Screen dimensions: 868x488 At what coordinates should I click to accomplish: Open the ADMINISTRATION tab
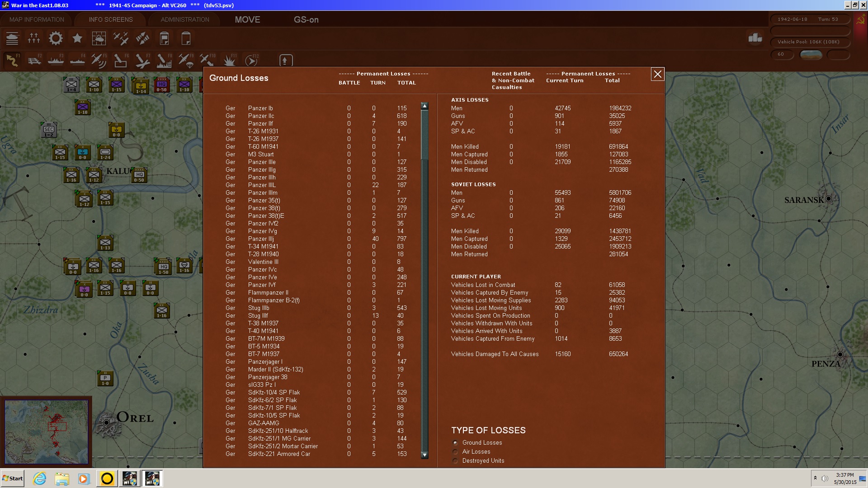coord(185,19)
